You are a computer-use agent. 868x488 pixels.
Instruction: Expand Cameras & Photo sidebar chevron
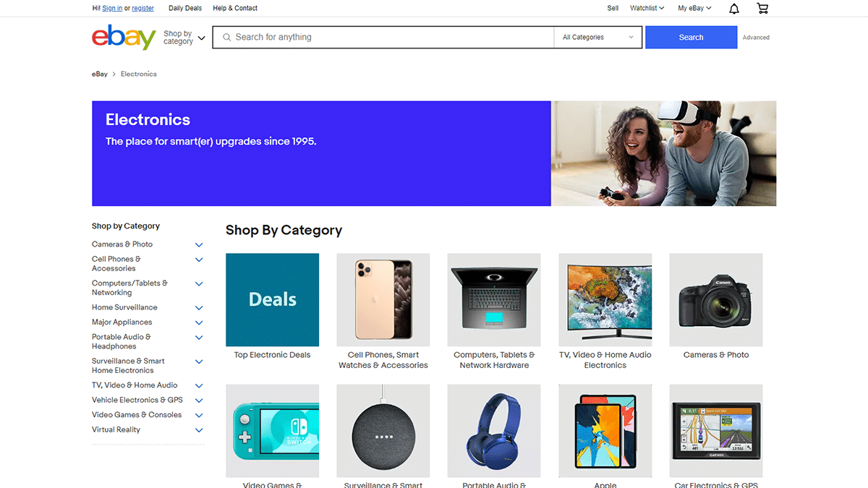(x=199, y=245)
